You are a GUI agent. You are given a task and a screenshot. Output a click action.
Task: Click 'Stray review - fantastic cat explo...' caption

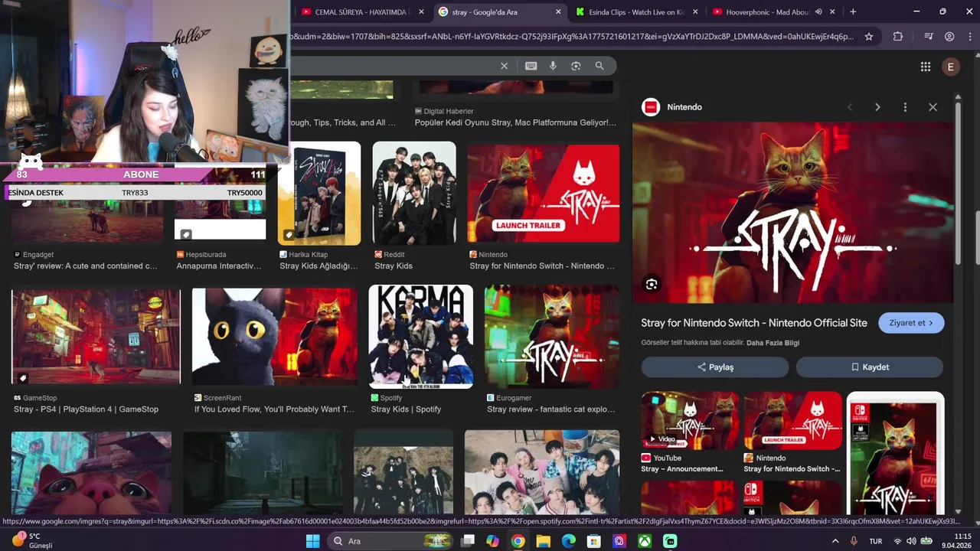click(551, 409)
